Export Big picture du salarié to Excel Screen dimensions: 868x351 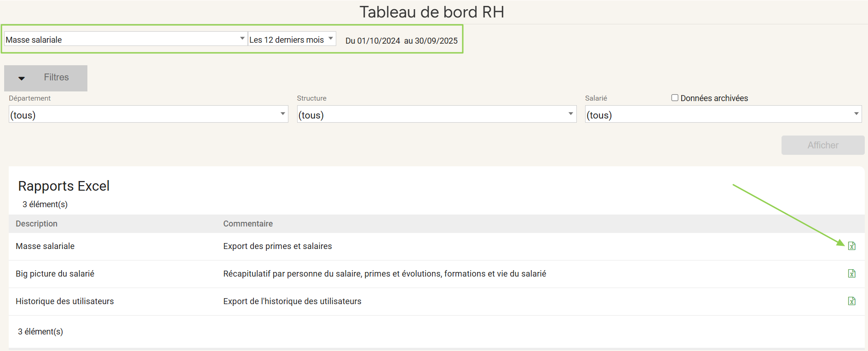(x=851, y=274)
